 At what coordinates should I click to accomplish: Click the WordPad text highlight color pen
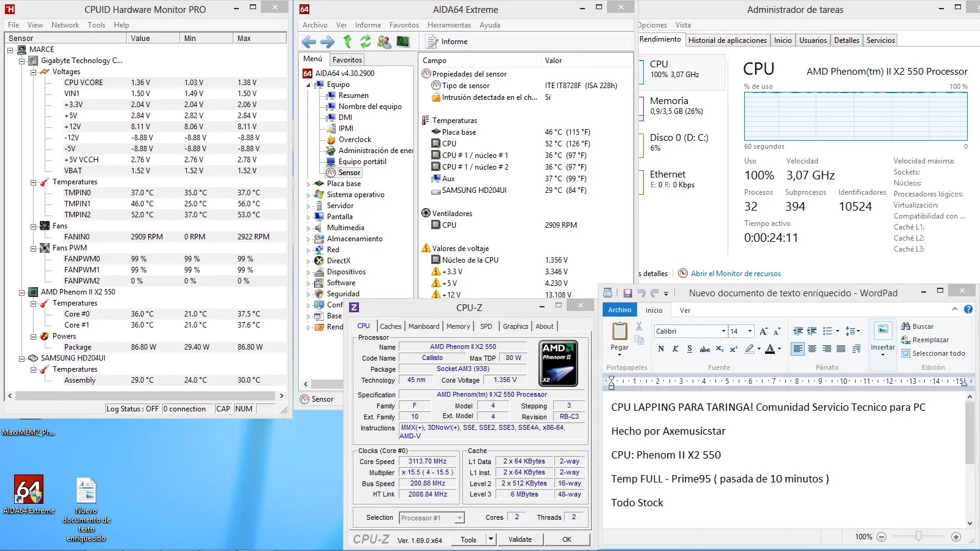pos(750,349)
